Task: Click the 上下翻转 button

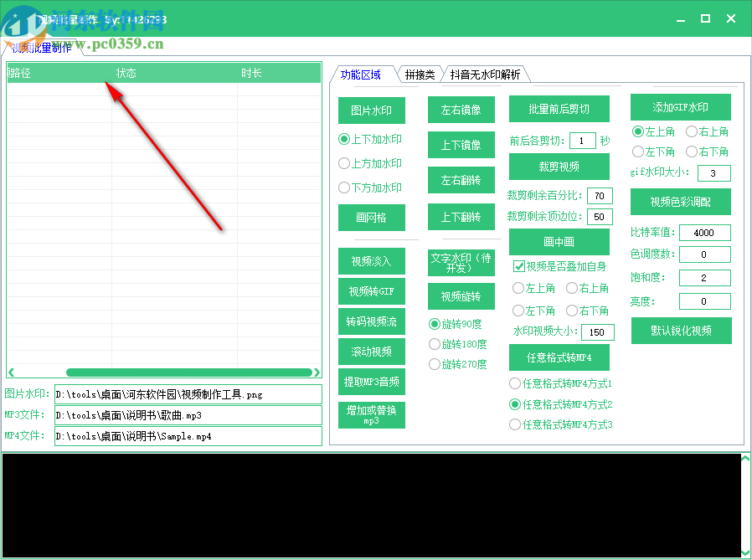Action: (461, 217)
